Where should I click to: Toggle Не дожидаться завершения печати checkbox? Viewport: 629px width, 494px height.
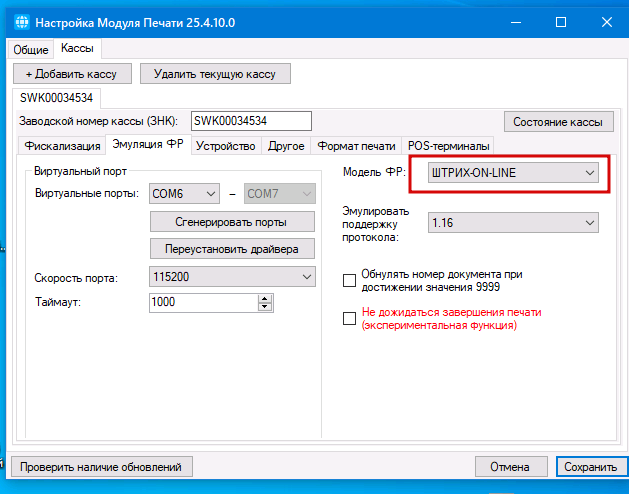point(349,319)
